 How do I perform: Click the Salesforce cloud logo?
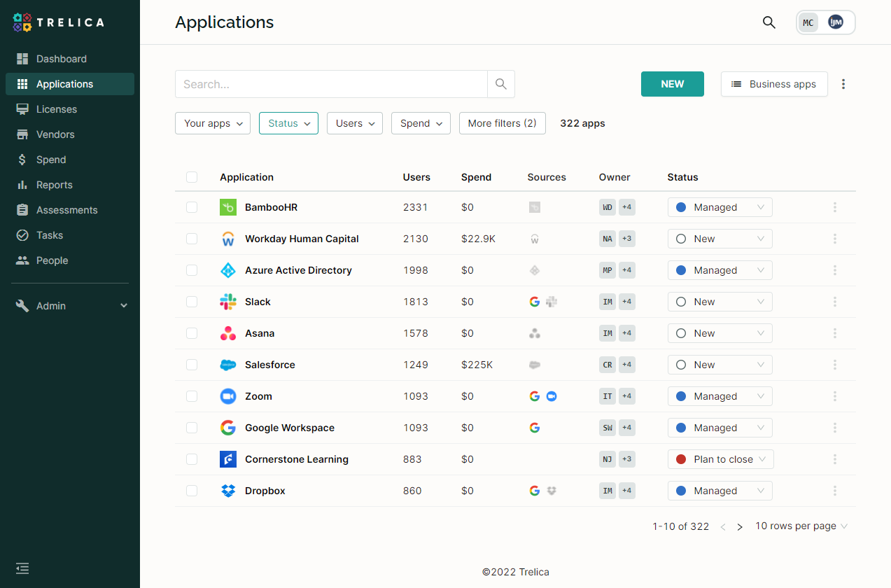228,365
